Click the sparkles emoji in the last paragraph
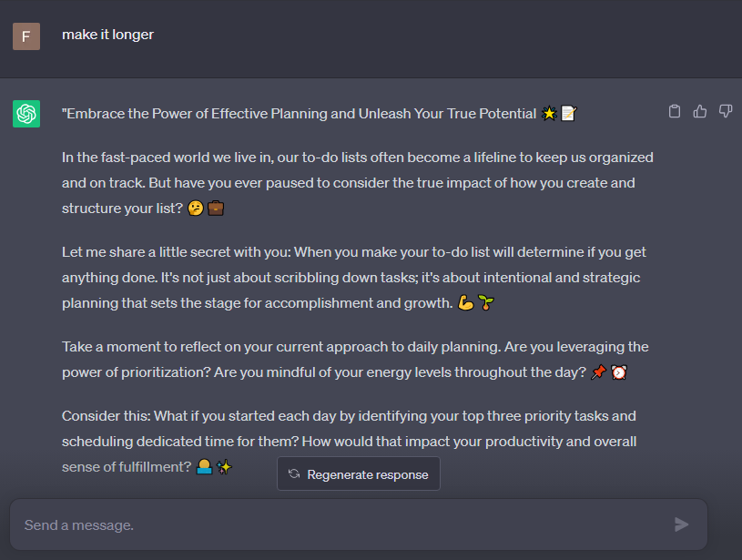This screenshot has width=742, height=560. [225, 467]
